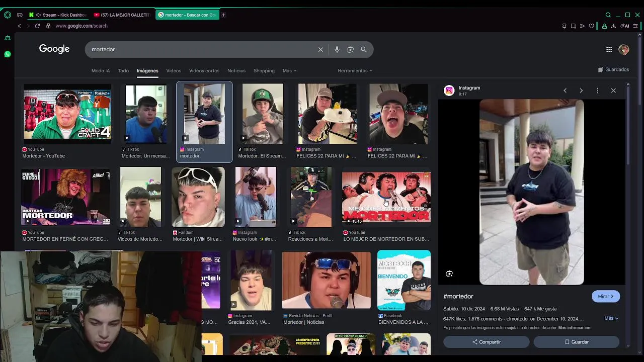644x362 pixels.
Task: Select the Shopping search tab
Action: pyautogui.click(x=264, y=71)
